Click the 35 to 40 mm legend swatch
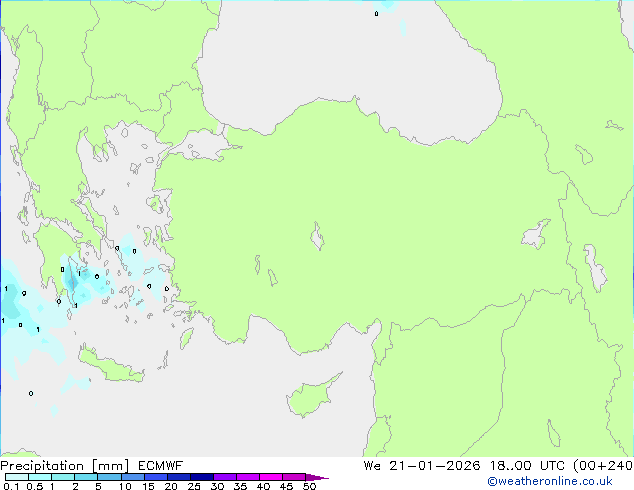The height and width of the screenshot is (490, 634). (x=248, y=477)
